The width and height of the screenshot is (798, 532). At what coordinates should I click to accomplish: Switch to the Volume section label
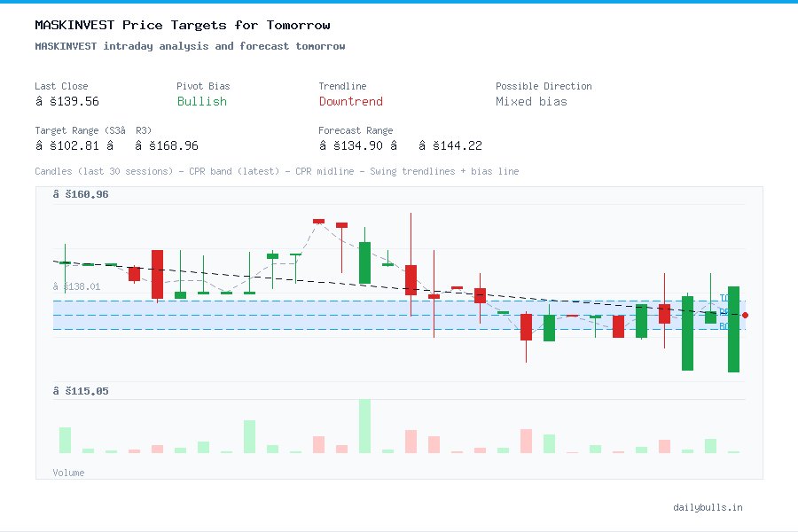tap(68, 473)
